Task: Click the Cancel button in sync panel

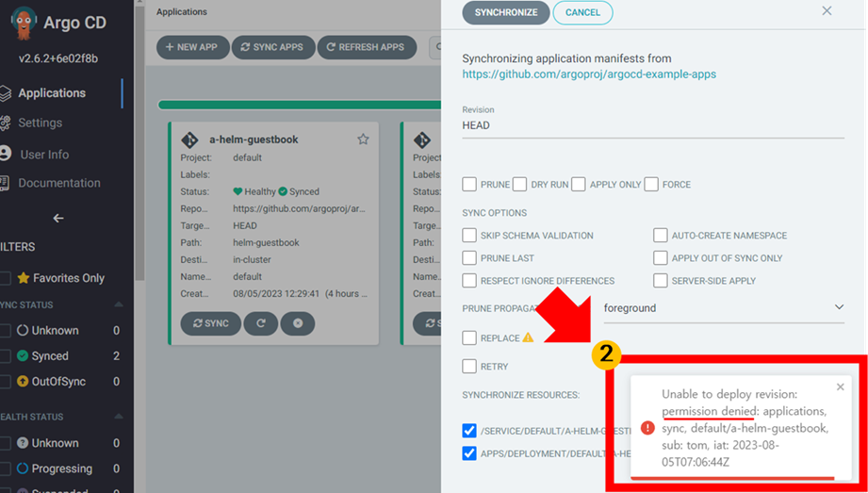Action: tap(582, 12)
